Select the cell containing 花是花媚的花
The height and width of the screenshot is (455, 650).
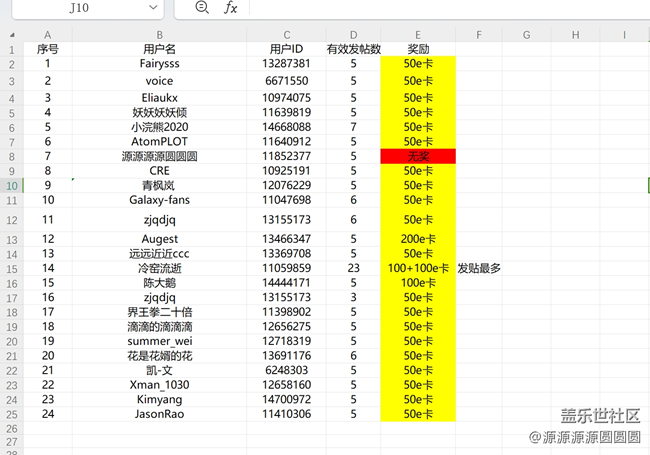pyautogui.click(x=159, y=356)
